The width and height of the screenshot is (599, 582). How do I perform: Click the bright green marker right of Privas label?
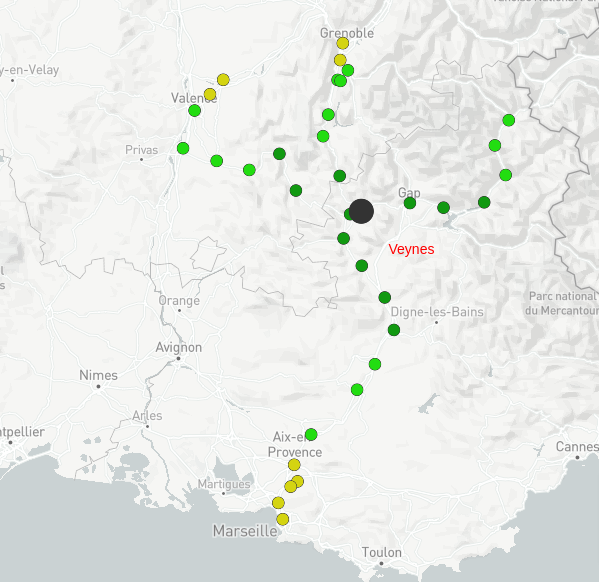183,148
